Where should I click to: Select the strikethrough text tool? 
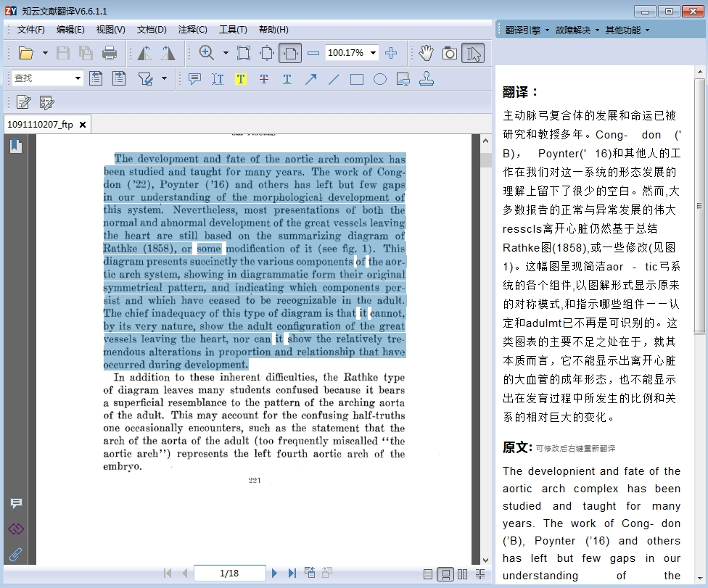264,79
